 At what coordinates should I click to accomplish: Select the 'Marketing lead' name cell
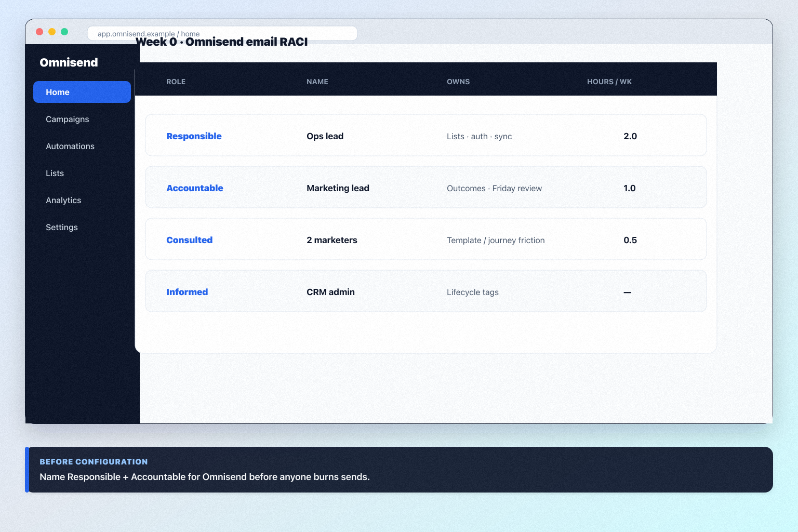pyautogui.click(x=338, y=188)
